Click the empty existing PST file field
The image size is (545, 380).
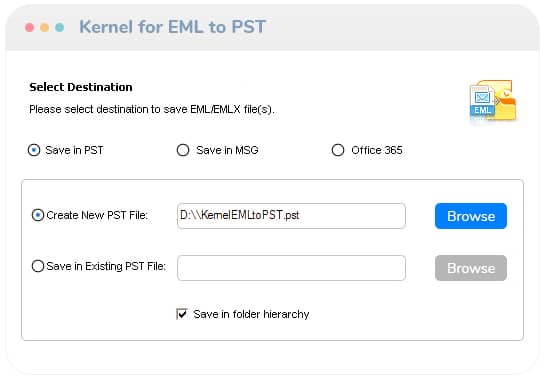pyautogui.click(x=291, y=268)
